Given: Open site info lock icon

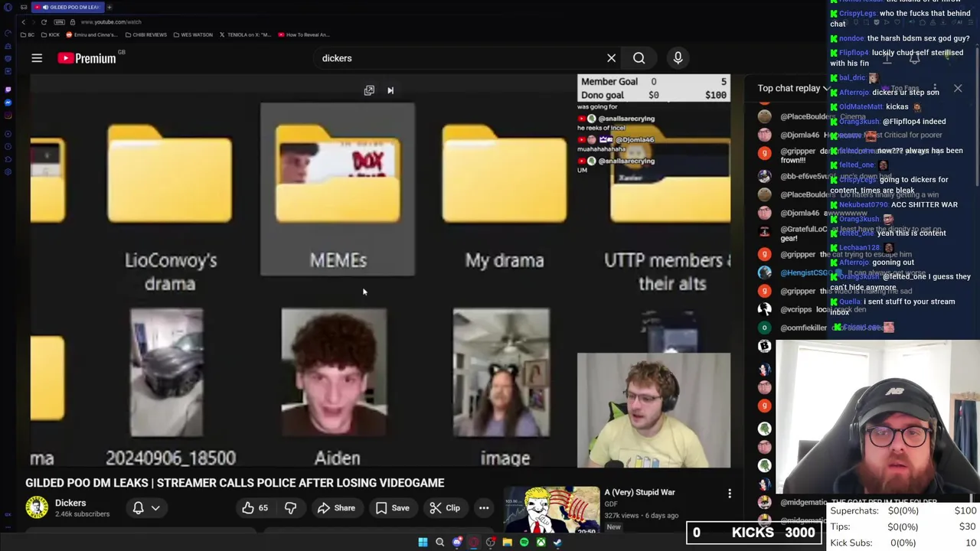Looking at the screenshot, I should click(73, 22).
